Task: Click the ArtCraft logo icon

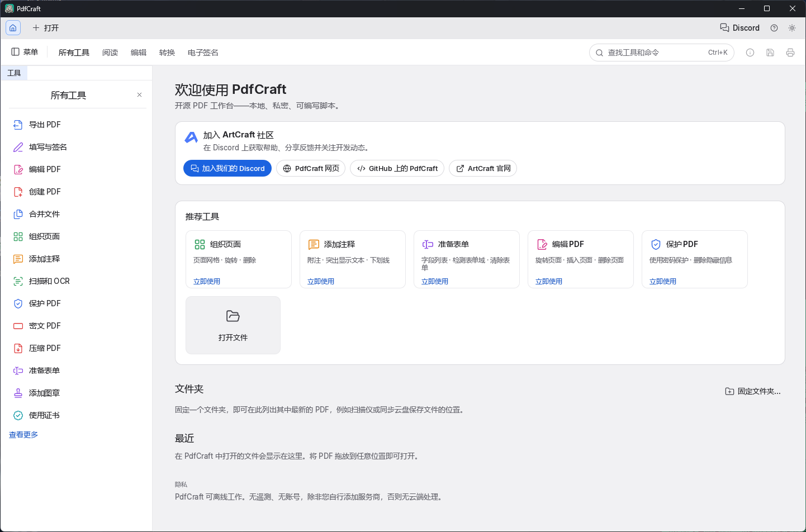Action: tap(191, 137)
